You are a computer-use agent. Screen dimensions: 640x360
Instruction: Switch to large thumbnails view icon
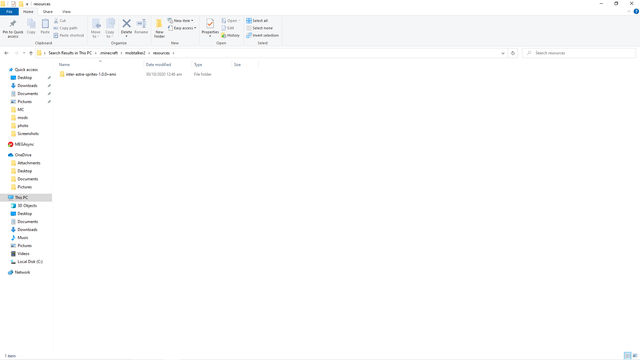click(635, 356)
